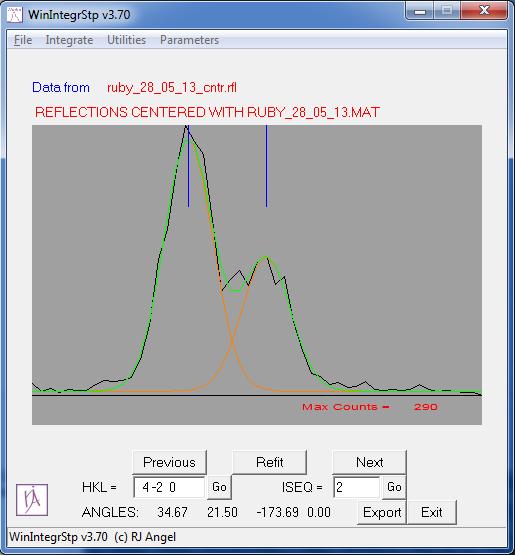Click the first blue peak marker line
The height and width of the screenshot is (556, 515).
click(x=188, y=166)
